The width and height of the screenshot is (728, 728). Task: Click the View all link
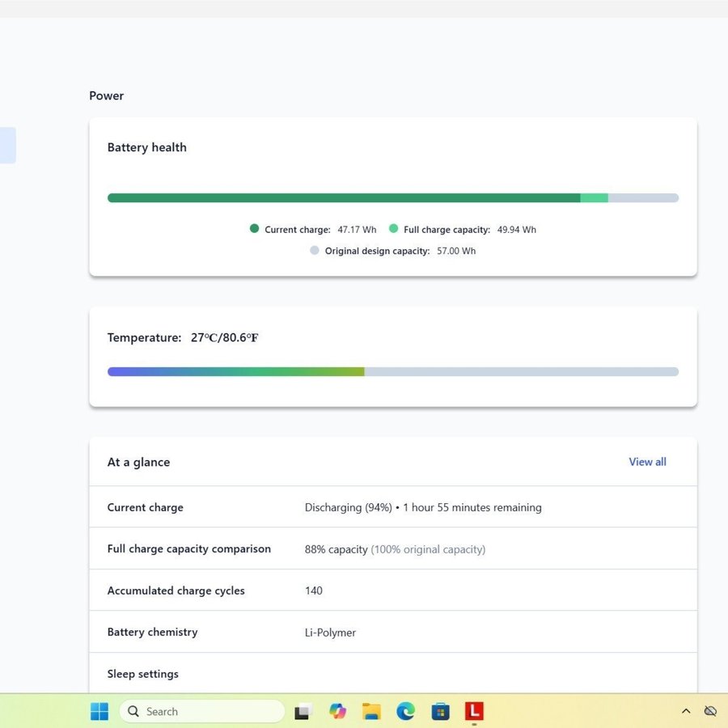(x=647, y=462)
